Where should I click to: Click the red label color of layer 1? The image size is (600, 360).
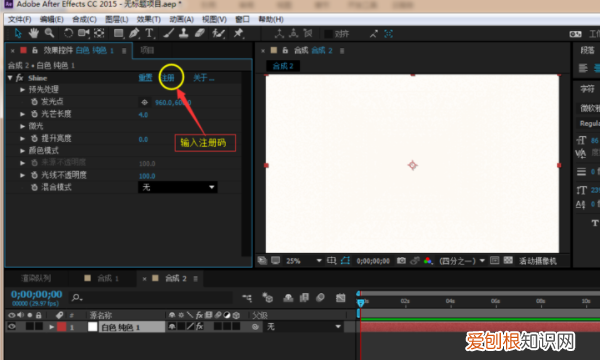pos(62,327)
